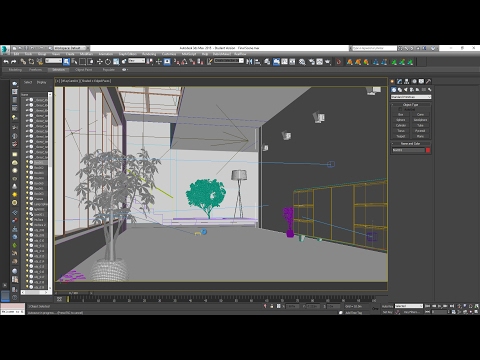
Task: Open the viewport [+] general menu
Action: click(58, 81)
